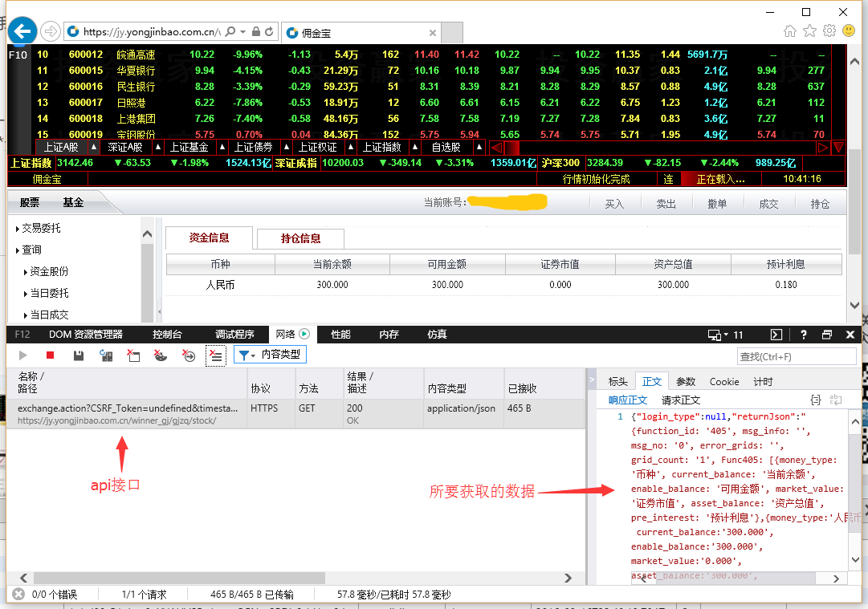Click the 请求正文 link

tap(681, 400)
